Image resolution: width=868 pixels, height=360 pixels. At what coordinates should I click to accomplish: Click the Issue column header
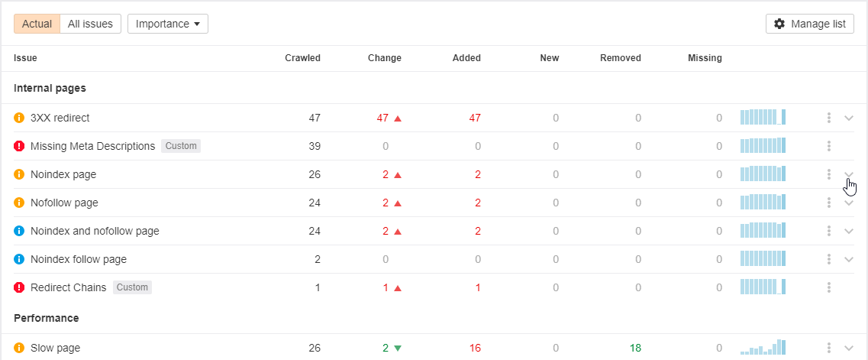(25, 57)
